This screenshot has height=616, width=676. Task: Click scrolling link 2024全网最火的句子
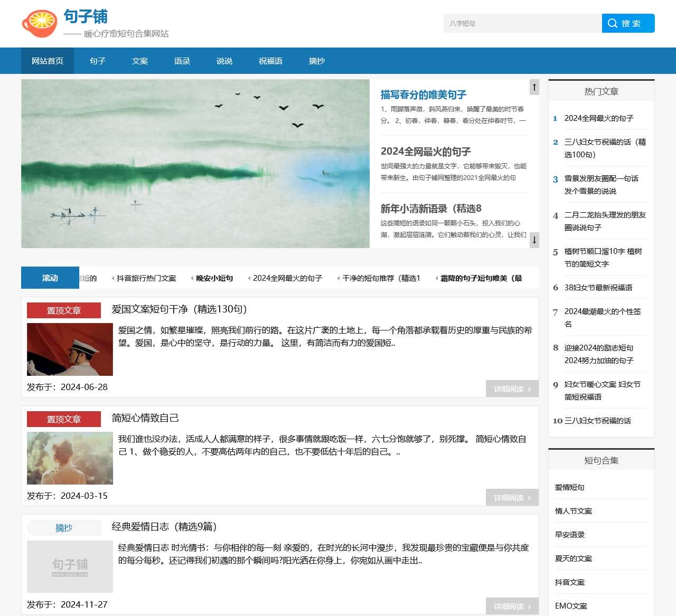[x=287, y=278]
